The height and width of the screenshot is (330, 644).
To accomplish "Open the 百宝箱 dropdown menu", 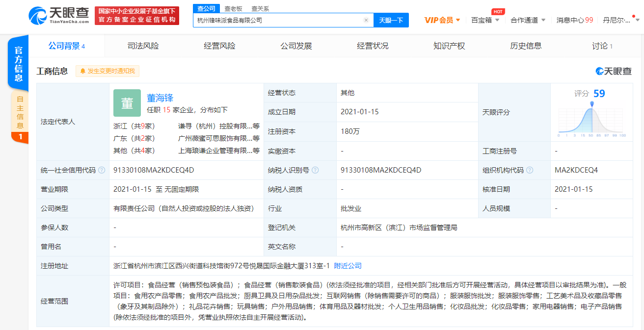I will [485, 20].
